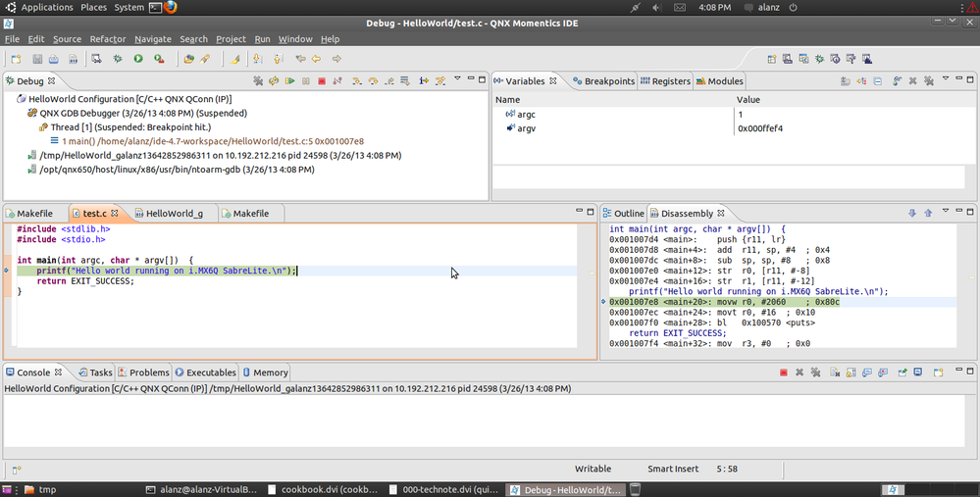Switch to Registers tab
980x497 pixels.
[x=665, y=81]
